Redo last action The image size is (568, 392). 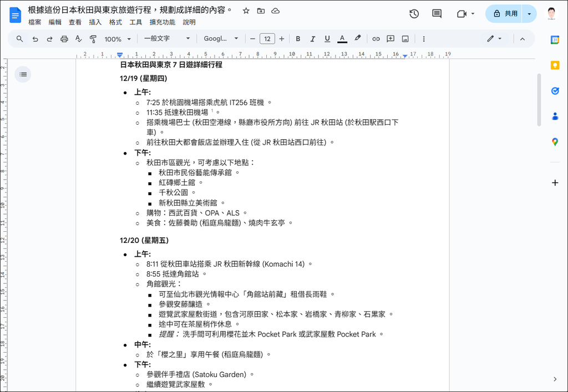[49, 39]
